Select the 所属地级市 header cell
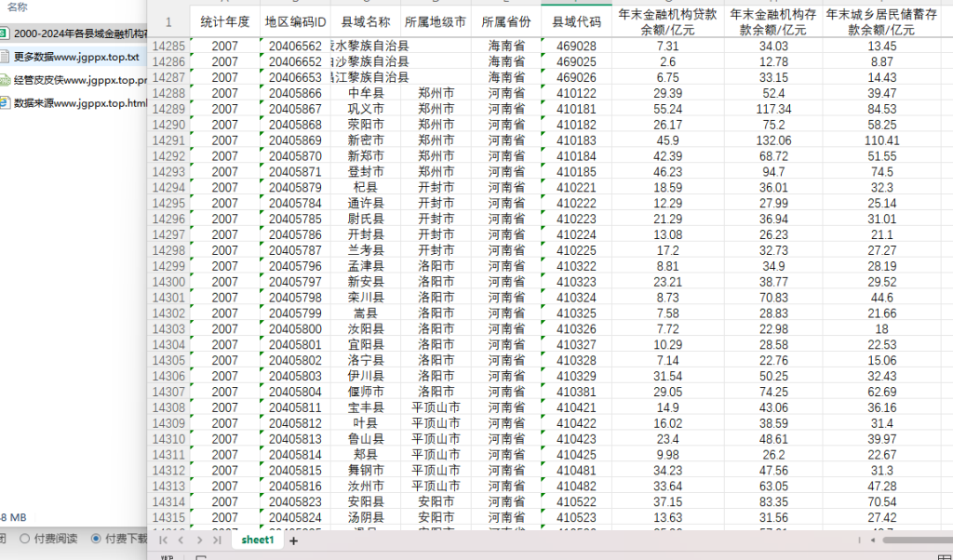 coord(436,22)
